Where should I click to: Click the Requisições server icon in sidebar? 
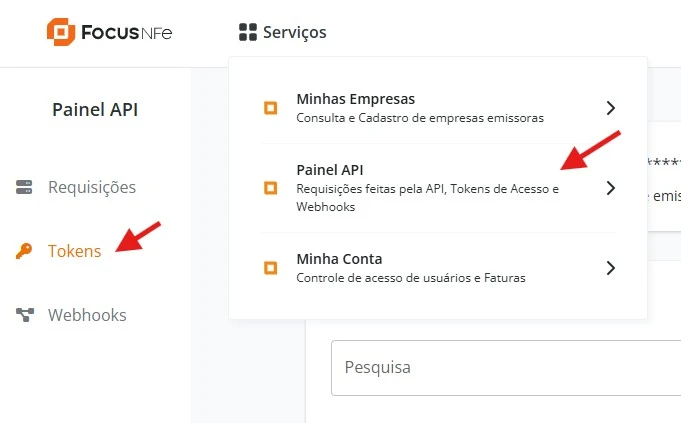pyautogui.click(x=25, y=187)
